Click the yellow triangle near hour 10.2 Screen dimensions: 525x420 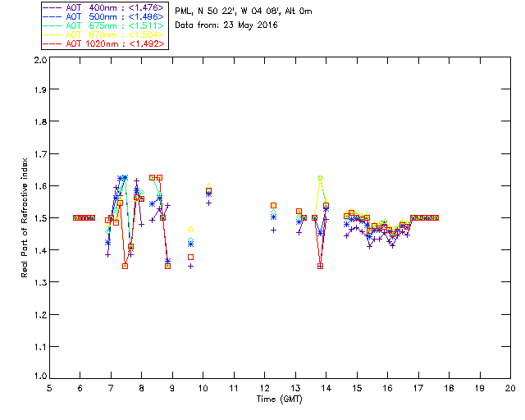click(209, 186)
